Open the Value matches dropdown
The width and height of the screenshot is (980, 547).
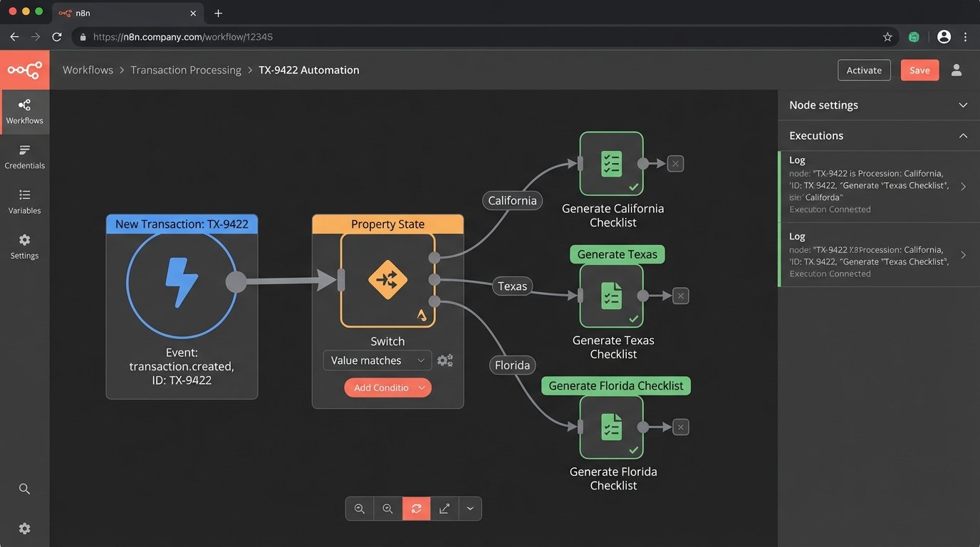pyautogui.click(x=376, y=360)
